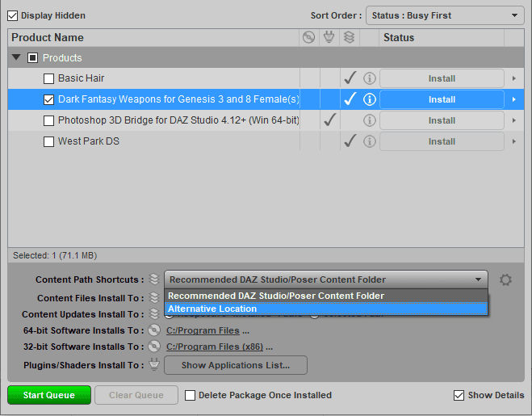Screen dimensions: 532x416
Task: Collapse the Products tree group
Action: click(x=16, y=57)
